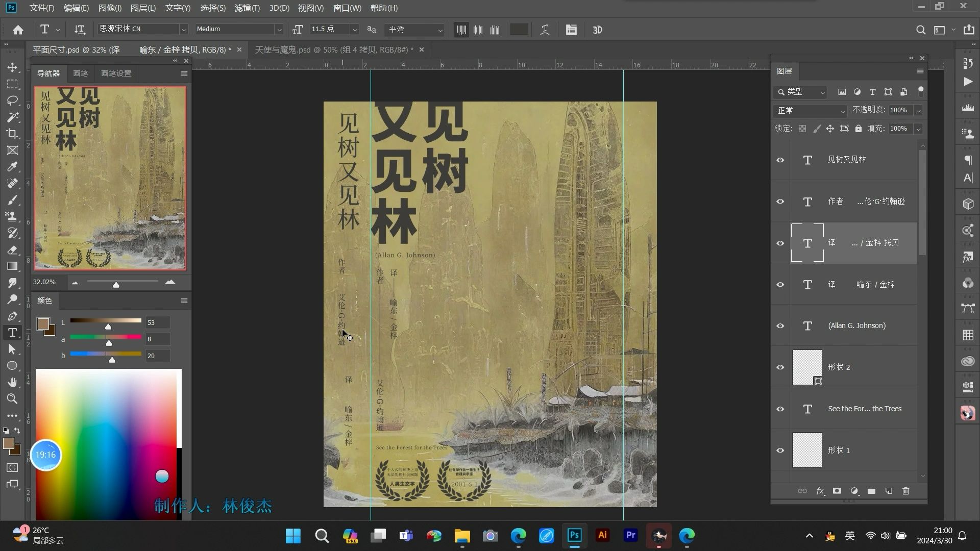Zoom out navigator with small mountain button
980x551 pixels.
(x=75, y=282)
